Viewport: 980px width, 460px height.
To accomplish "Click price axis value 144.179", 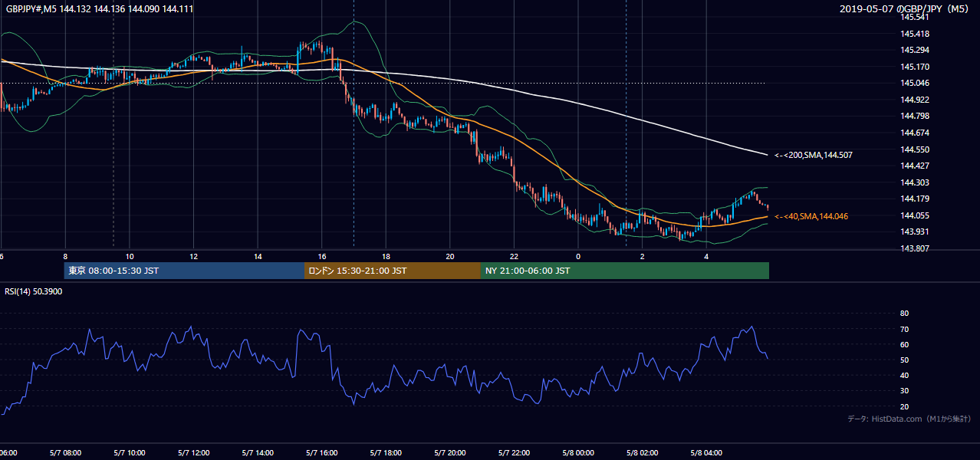I will click(x=915, y=199).
